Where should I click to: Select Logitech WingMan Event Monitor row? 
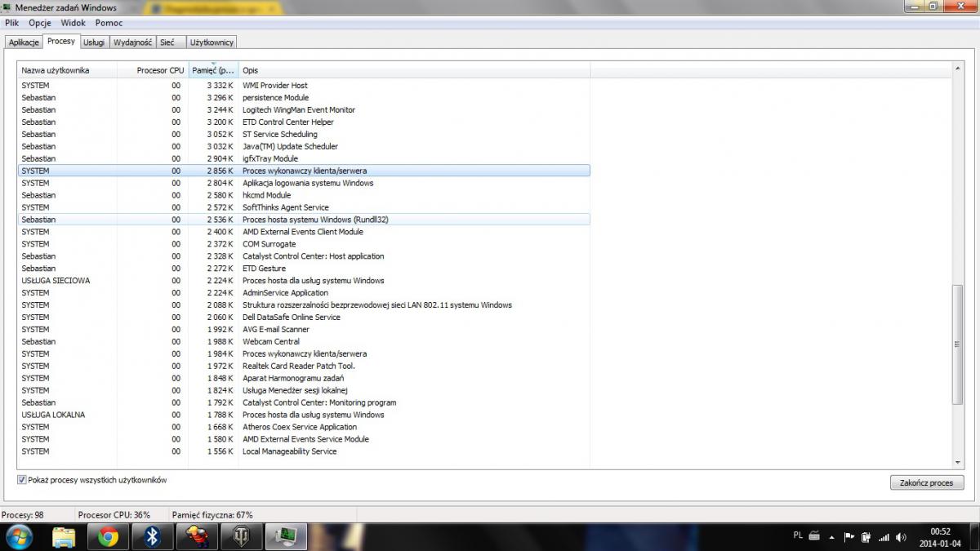click(x=304, y=110)
